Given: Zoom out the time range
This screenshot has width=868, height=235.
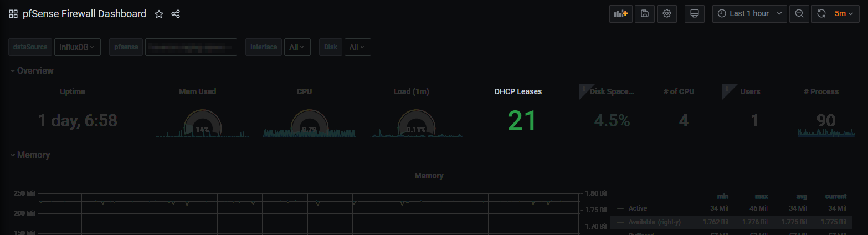Looking at the screenshot, I should click(799, 14).
